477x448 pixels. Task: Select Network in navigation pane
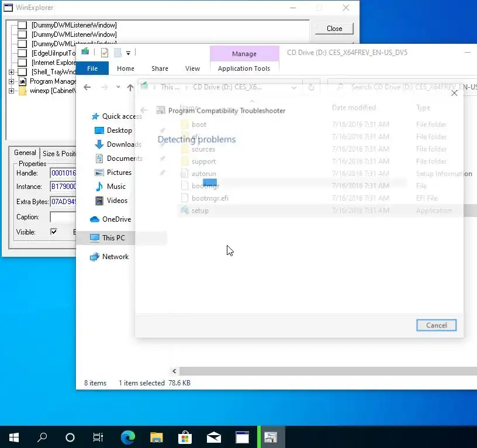(109, 257)
